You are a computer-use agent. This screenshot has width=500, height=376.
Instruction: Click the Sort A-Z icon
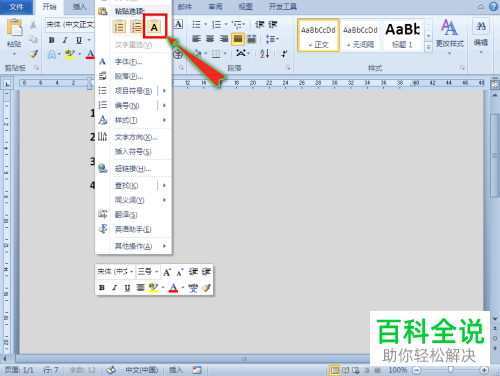[265, 53]
